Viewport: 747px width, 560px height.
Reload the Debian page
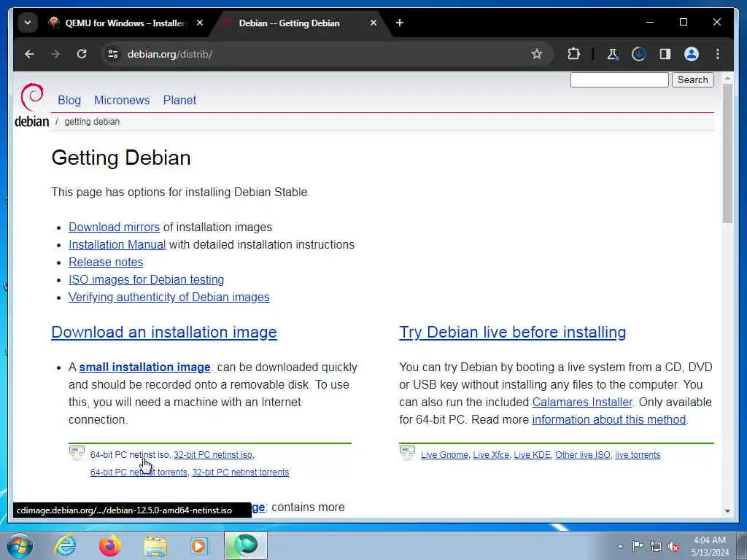(x=82, y=54)
